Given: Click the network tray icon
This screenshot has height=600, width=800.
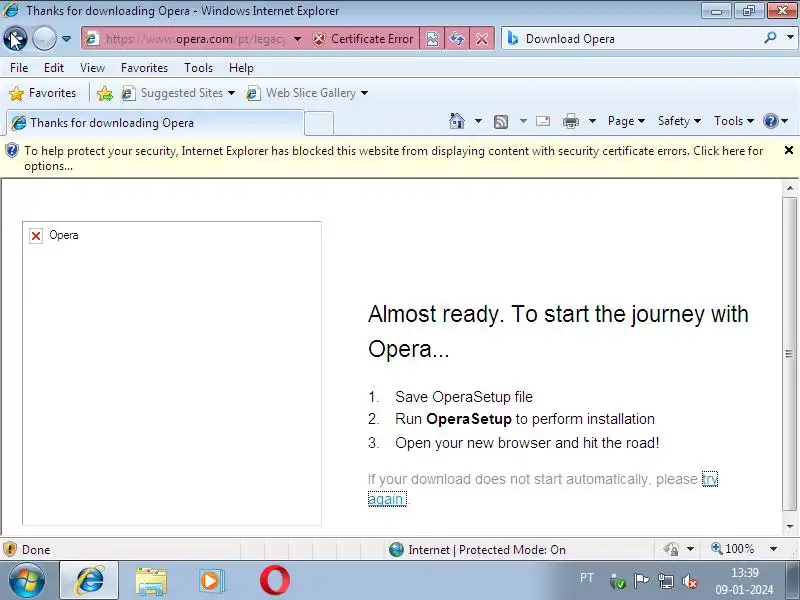Looking at the screenshot, I should (666, 581).
